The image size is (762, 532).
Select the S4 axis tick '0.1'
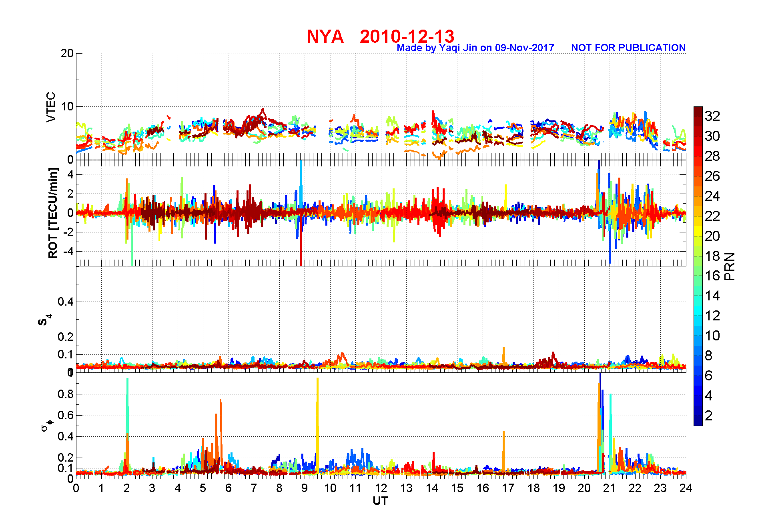pyautogui.click(x=66, y=354)
